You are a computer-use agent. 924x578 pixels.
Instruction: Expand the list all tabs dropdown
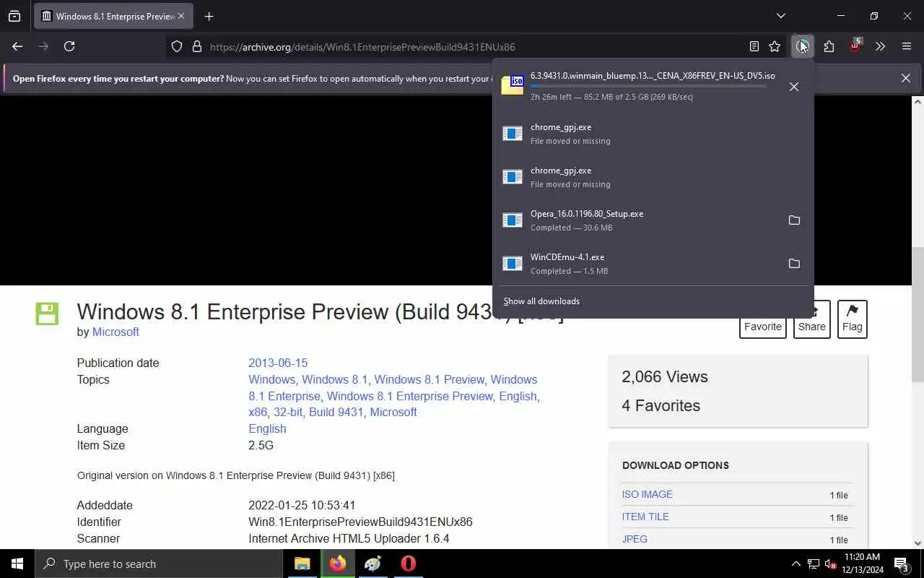pos(780,16)
